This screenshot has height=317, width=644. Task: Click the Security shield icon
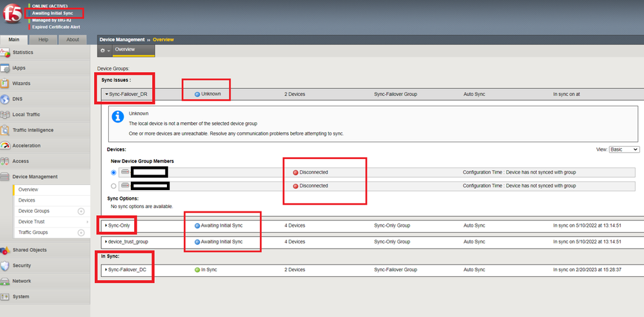point(6,265)
